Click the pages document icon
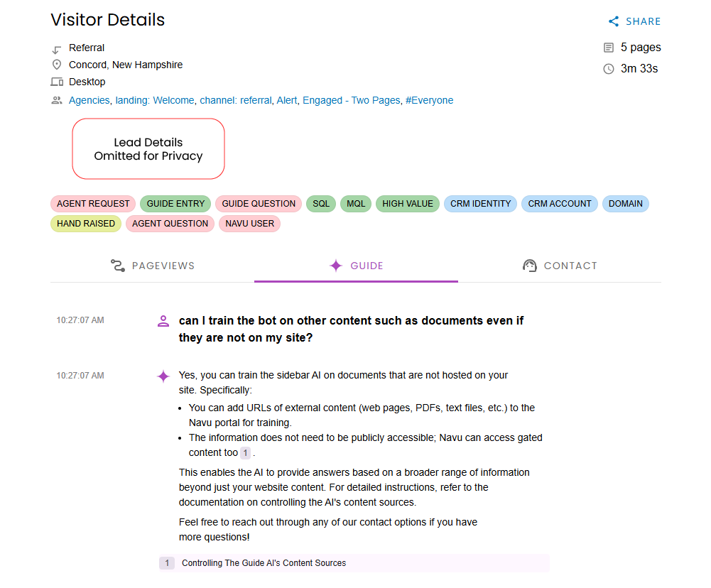The image size is (711, 588). tap(608, 48)
